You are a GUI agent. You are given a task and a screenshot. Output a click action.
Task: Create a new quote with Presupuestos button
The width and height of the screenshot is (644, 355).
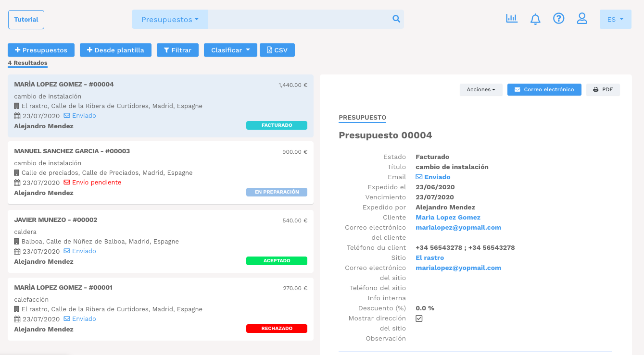[41, 49]
